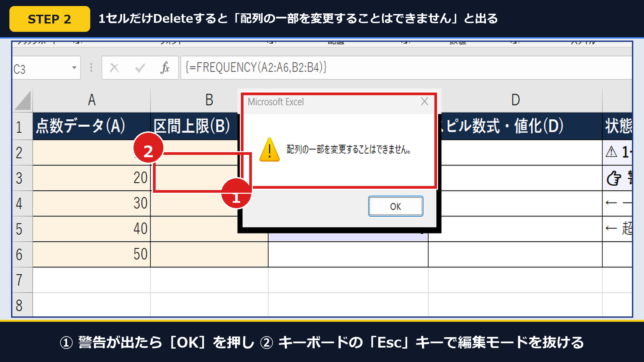The width and height of the screenshot is (644, 362).
Task: Select column A header
Action: click(x=92, y=100)
